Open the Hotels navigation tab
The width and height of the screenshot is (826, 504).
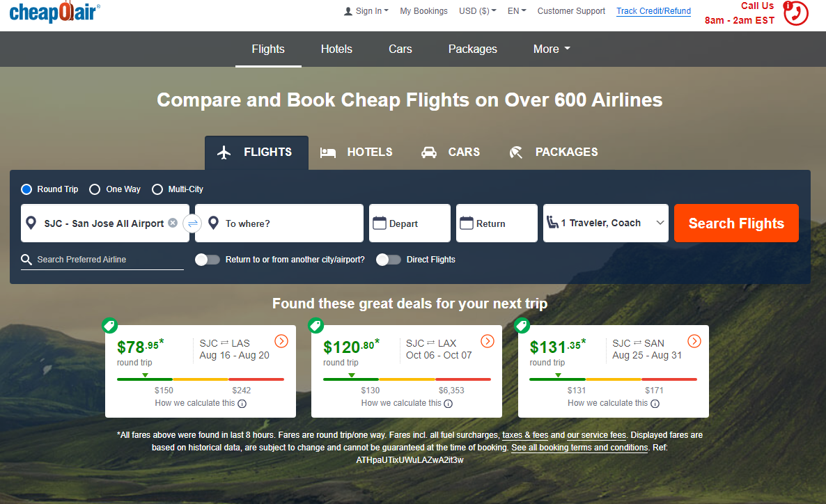(336, 49)
